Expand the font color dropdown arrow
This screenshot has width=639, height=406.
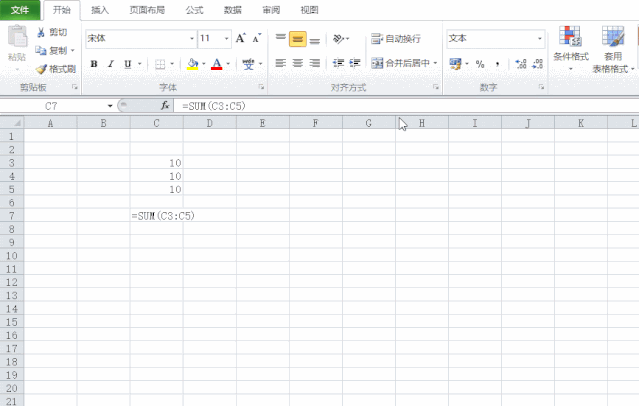[x=228, y=64]
